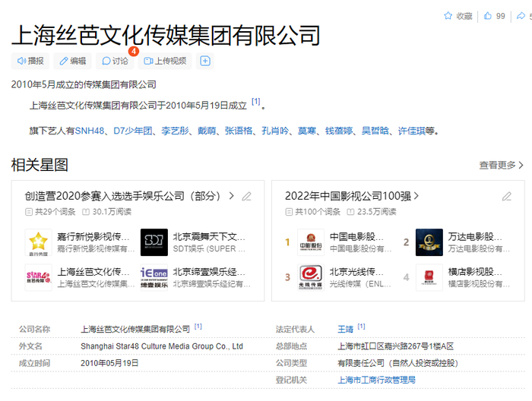
Task: Open the 孔肖吟 link
Action: [x=275, y=131]
